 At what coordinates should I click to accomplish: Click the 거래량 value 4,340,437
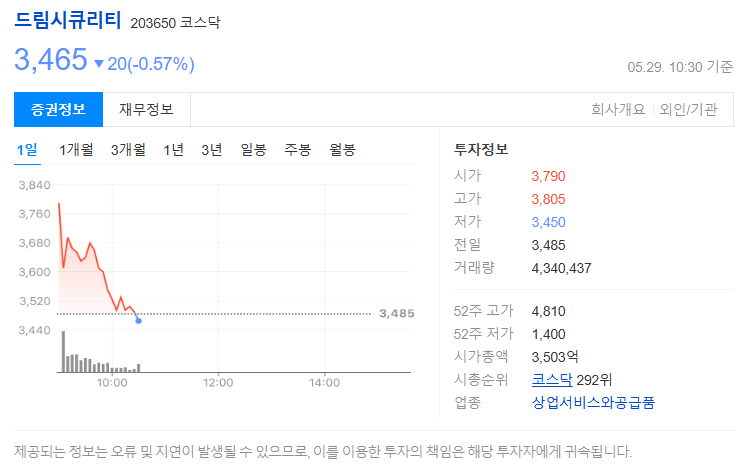561,268
